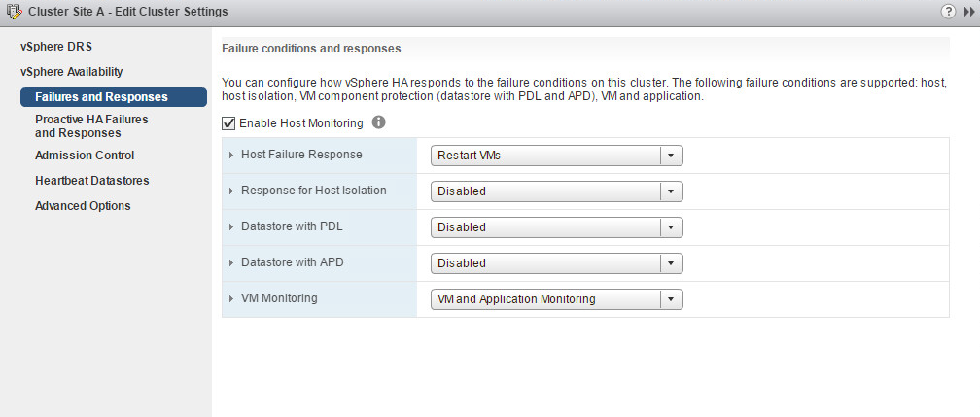This screenshot has width=980, height=417.
Task: Go to Proactive HA Failures and Responses
Action: click(91, 125)
